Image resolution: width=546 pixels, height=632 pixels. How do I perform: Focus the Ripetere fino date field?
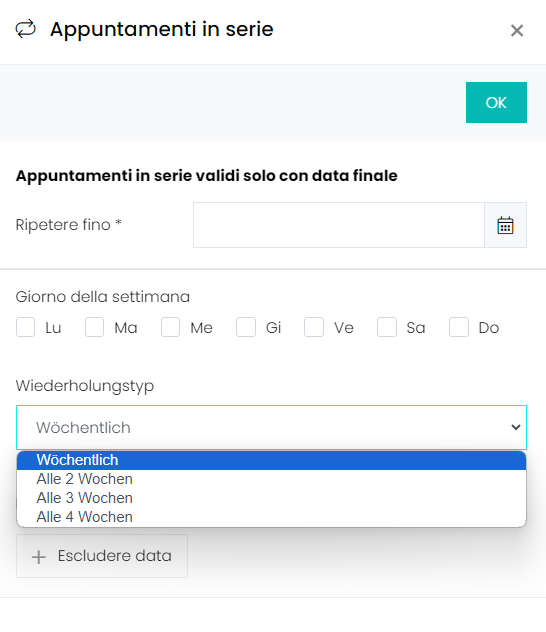[x=339, y=225]
